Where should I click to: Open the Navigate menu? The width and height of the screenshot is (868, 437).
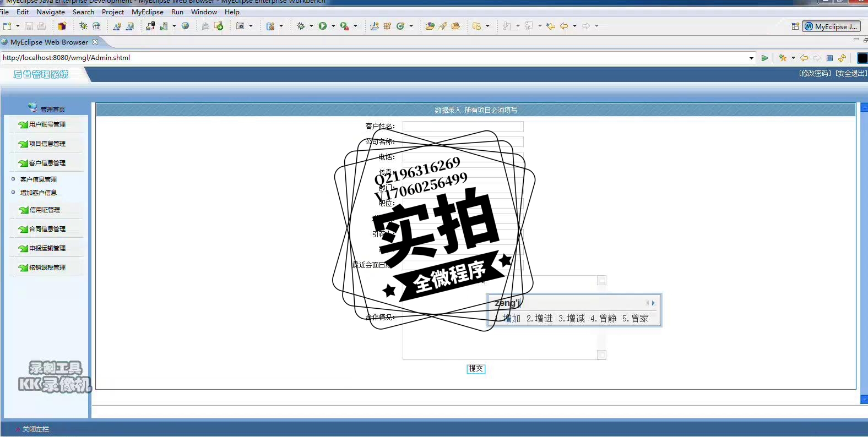click(x=51, y=12)
